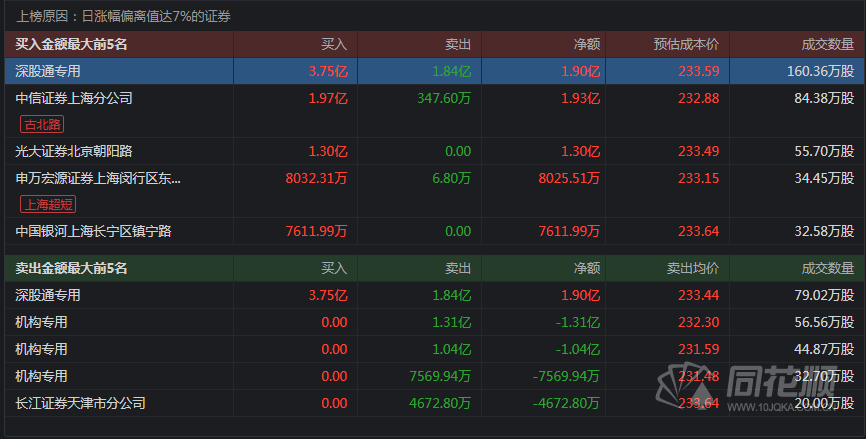Click the highlighted 深股通专用 row in the buy list
This screenshot has height=439, width=866.
pos(62,71)
